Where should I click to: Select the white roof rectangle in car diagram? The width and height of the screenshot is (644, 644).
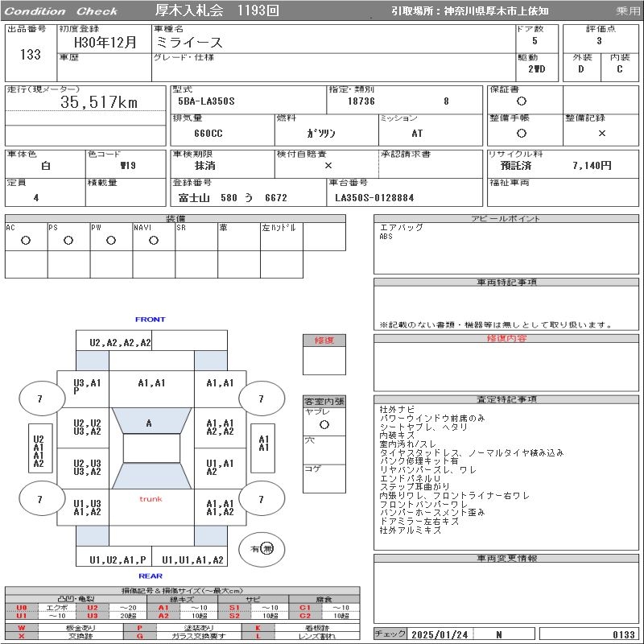click(151, 448)
